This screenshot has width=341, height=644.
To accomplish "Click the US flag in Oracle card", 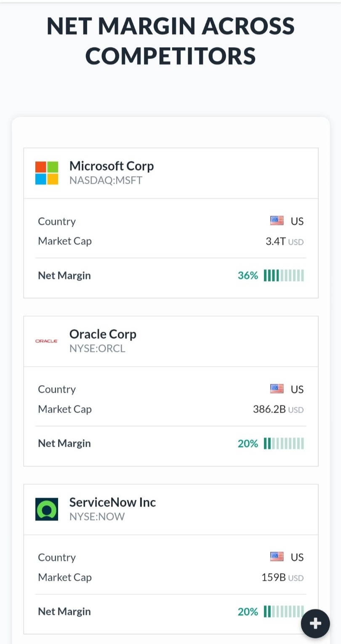I will click(x=277, y=389).
